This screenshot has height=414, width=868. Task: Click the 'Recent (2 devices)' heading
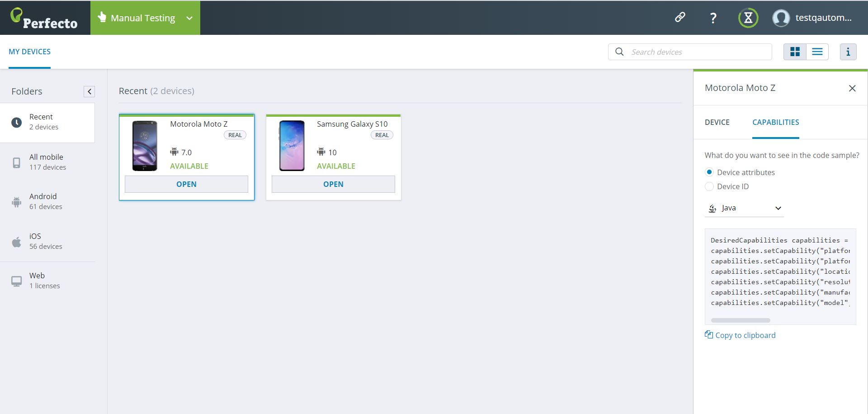(x=156, y=91)
